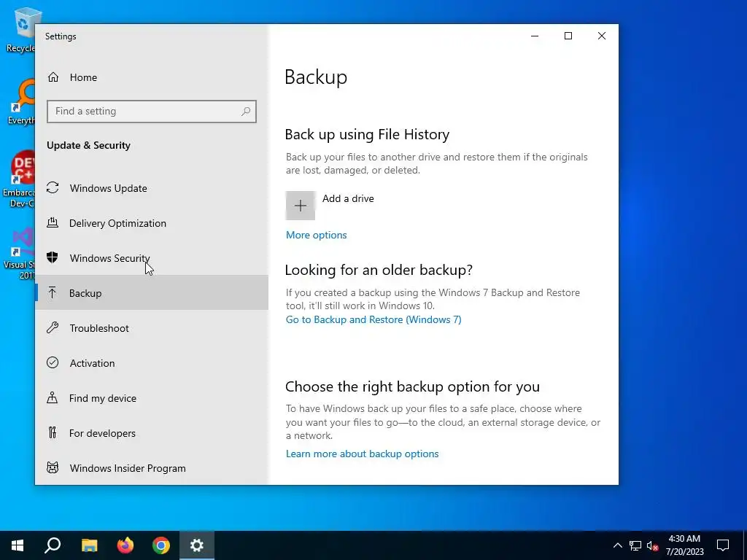Open Go to Backup and Restore (Windows 7)
This screenshot has height=560, width=747.
373,319
